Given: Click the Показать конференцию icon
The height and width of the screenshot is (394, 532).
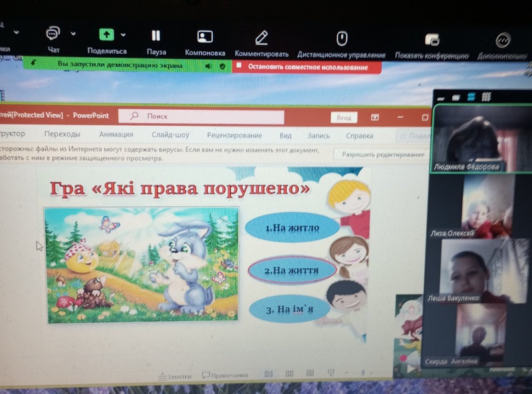Looking at the screenshot, I should click(432, 40).
